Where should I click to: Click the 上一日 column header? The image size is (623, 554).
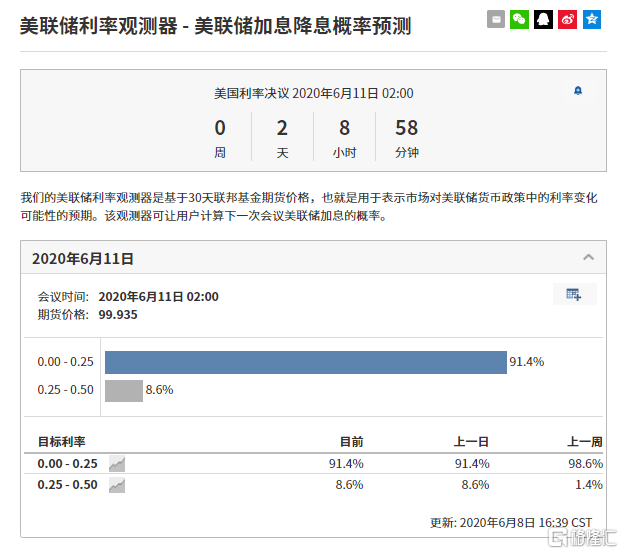[471, 441]
